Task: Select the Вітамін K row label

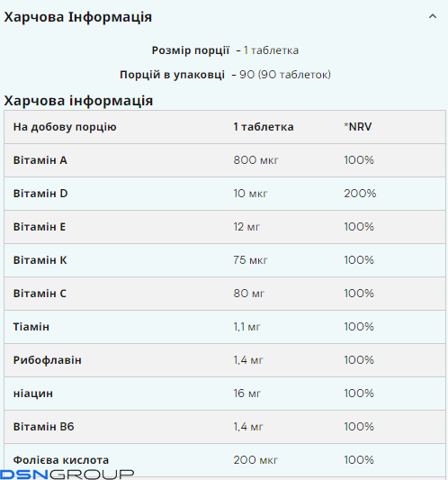Action: [40, 260]
